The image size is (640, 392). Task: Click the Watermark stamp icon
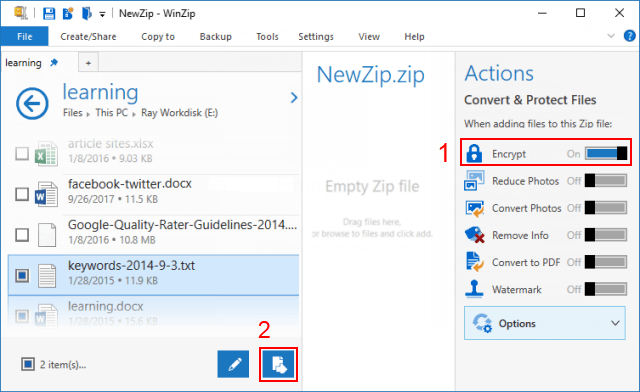(474, 289)
